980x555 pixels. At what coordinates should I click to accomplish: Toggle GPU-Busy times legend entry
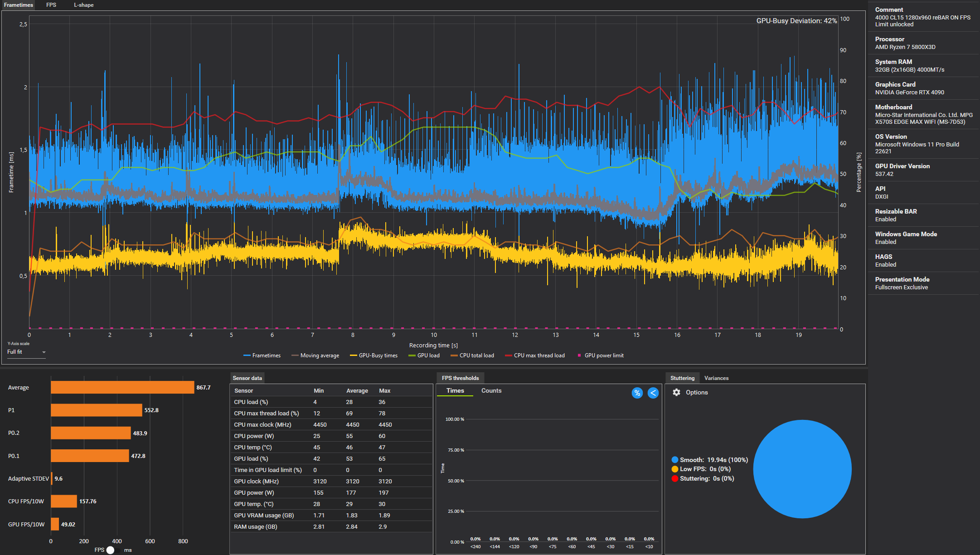coord(374,355)
